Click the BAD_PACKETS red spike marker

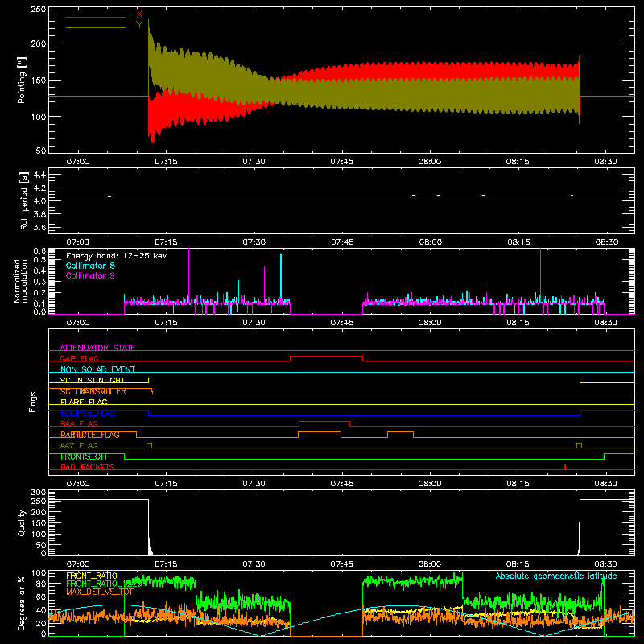[565, 467]
